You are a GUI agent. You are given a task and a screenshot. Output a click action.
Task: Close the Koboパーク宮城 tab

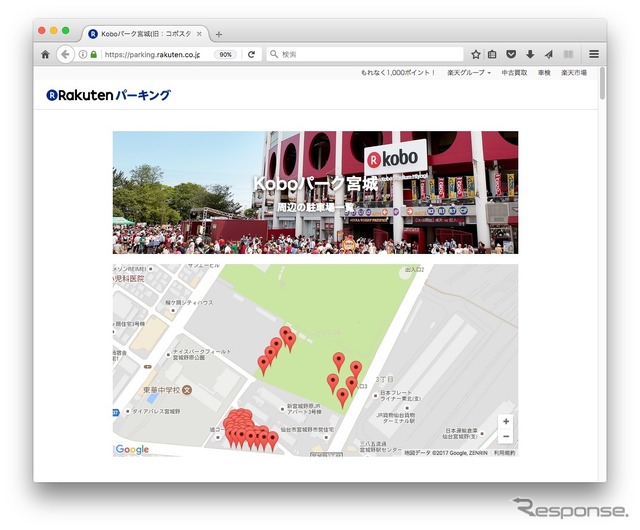click(199, 34)
